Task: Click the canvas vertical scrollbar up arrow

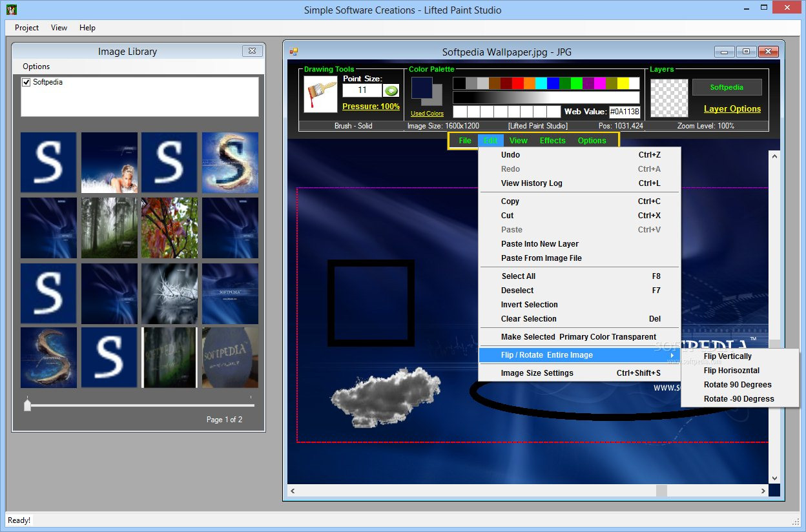Action: pos(774,156)
